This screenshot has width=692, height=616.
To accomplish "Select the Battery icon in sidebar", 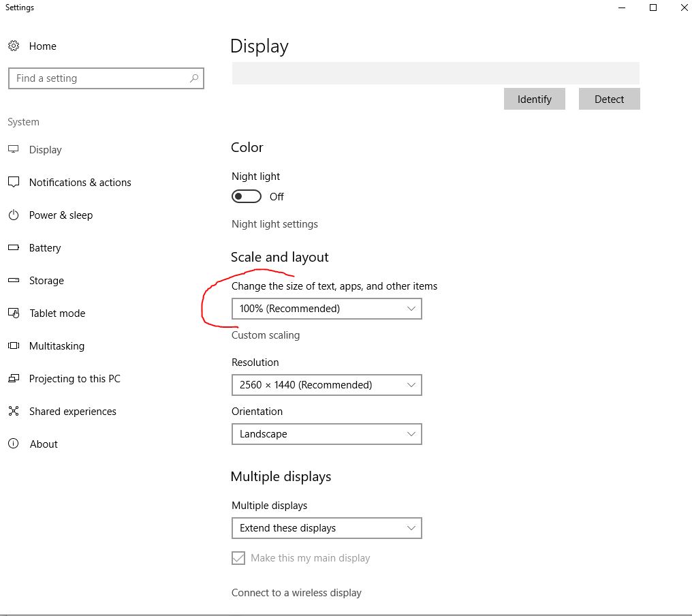I will [x=14, y=247].
